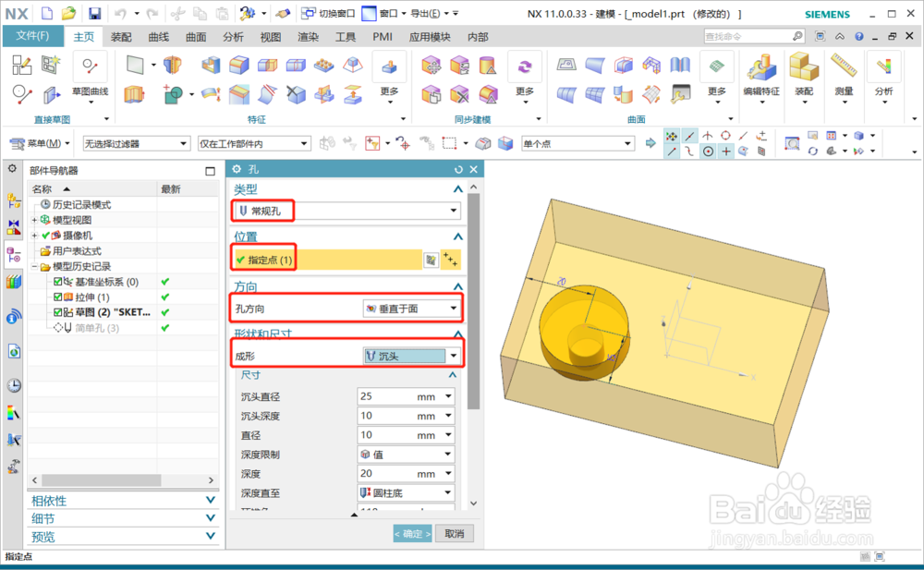Open the 文件(F) menu
924x570 pixels.
pyautogui.click(x=32, y=36)
